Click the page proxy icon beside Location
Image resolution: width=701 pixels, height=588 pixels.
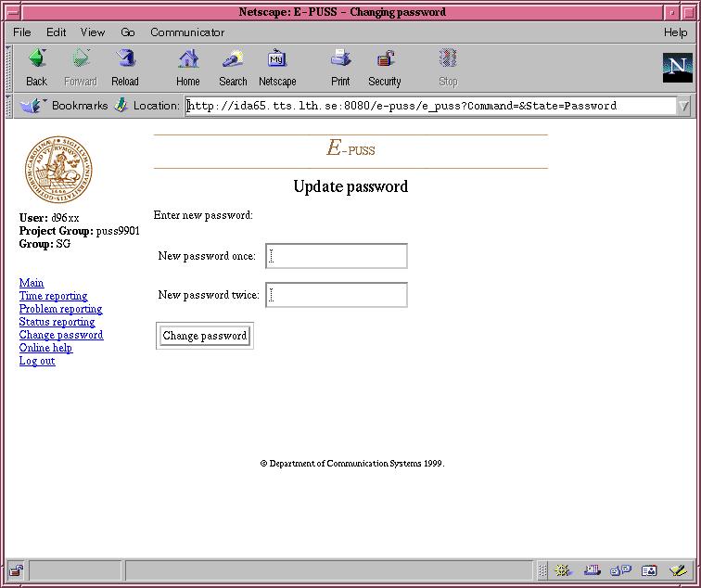tap(121, 106)
